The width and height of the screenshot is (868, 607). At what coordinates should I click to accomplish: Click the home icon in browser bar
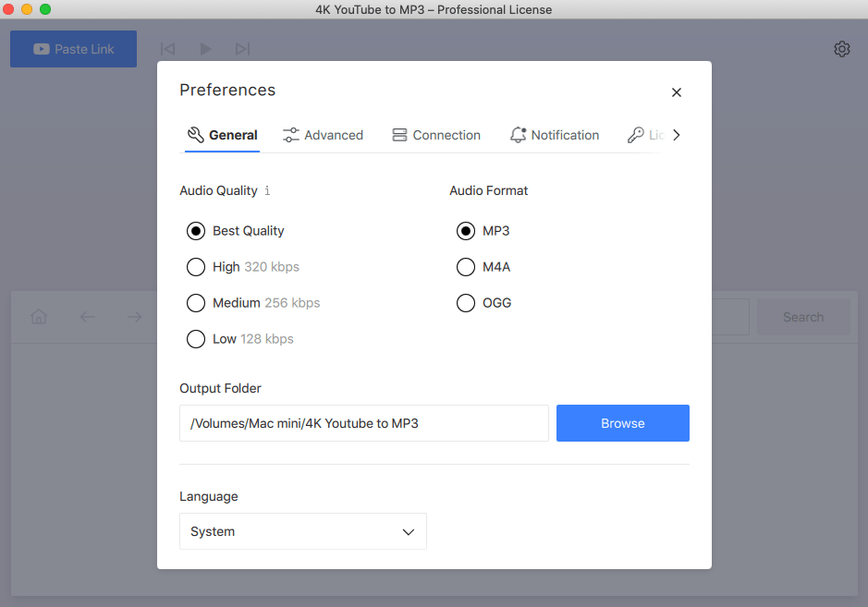coord(39,317)
